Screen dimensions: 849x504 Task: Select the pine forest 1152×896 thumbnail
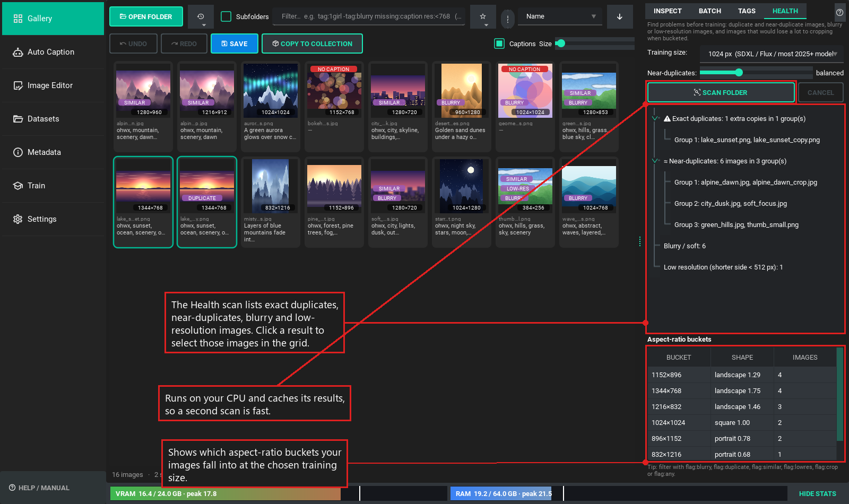334,202
